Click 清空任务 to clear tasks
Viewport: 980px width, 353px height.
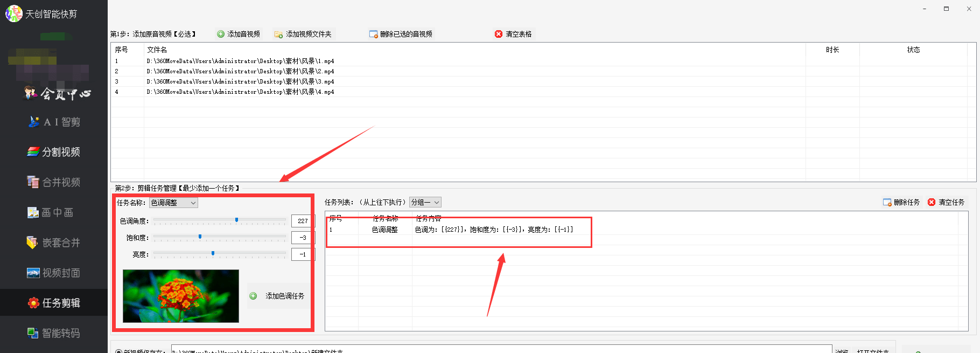[946, 202]
